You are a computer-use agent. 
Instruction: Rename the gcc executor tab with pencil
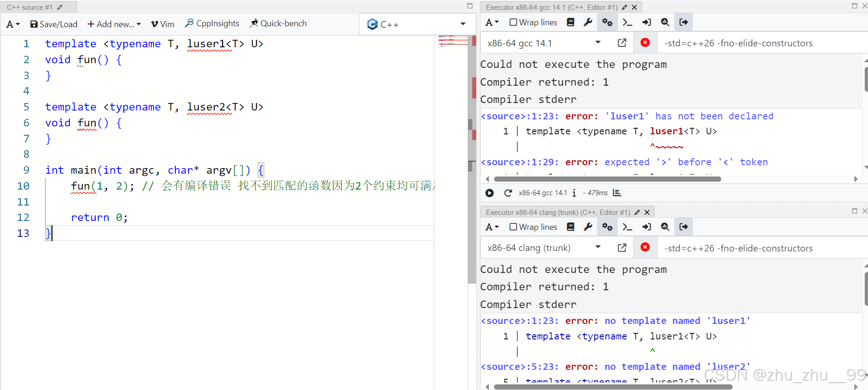[x=625, y=7]
